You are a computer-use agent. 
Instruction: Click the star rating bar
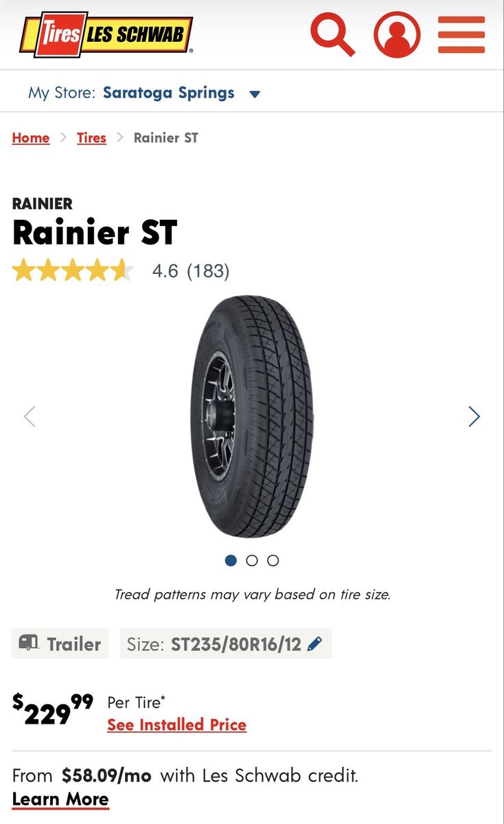pyautogui.click(x=73, y=271)
